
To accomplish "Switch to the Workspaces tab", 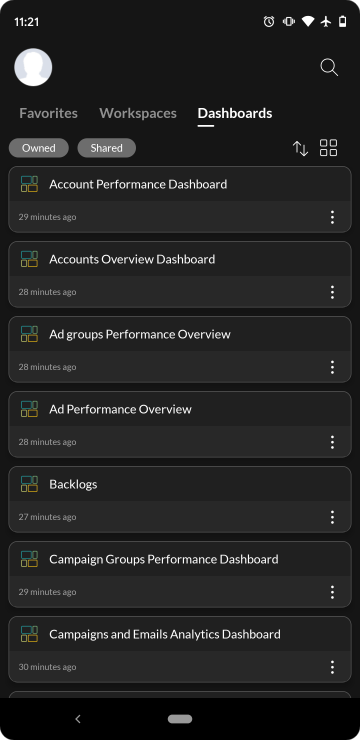I will tap(138, 113).
